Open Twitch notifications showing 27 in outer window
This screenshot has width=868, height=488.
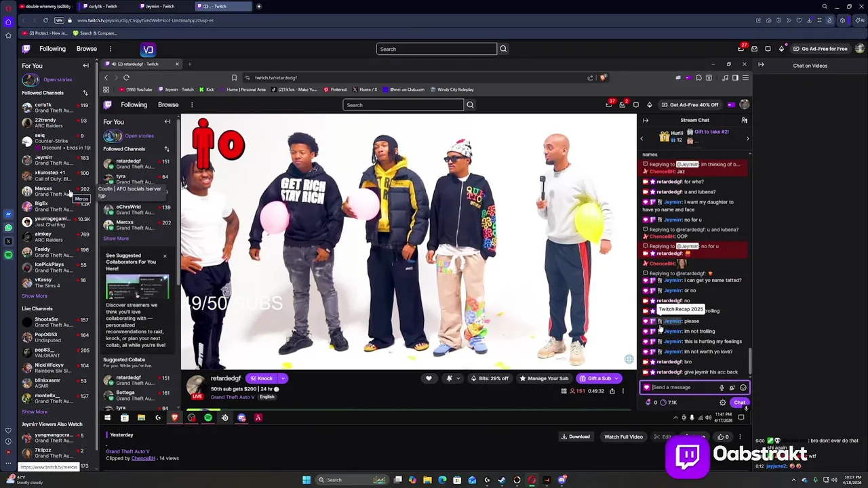pyautogui.click(x=741, y=49)
